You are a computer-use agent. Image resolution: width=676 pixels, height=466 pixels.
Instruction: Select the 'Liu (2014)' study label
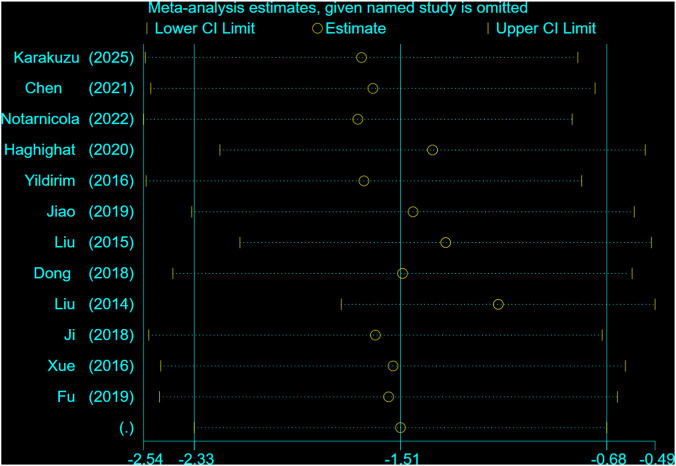point(94,304)
